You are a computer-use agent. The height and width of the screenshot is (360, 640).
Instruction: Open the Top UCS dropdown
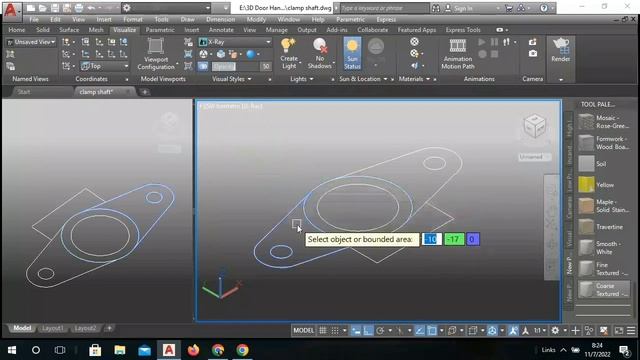tap(104, 66)
